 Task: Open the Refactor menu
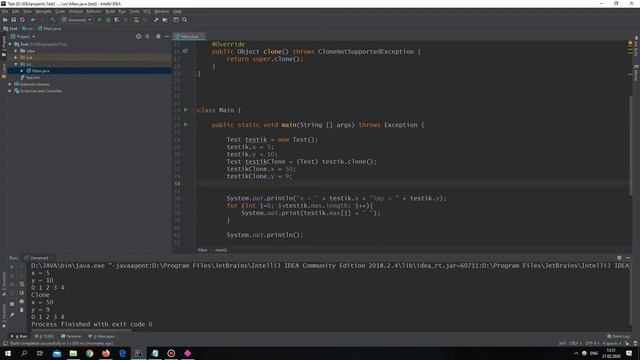94,11
